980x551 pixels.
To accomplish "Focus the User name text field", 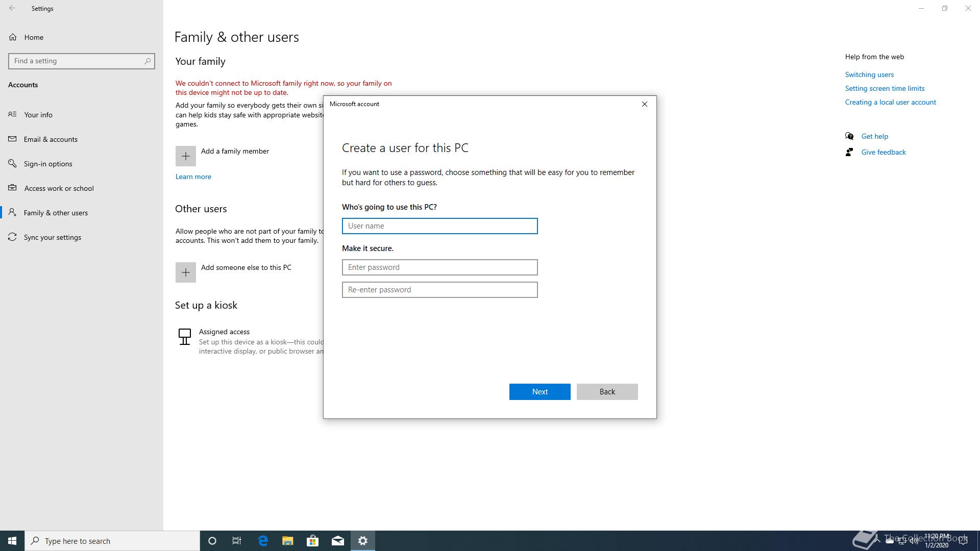I will [439, 226].
